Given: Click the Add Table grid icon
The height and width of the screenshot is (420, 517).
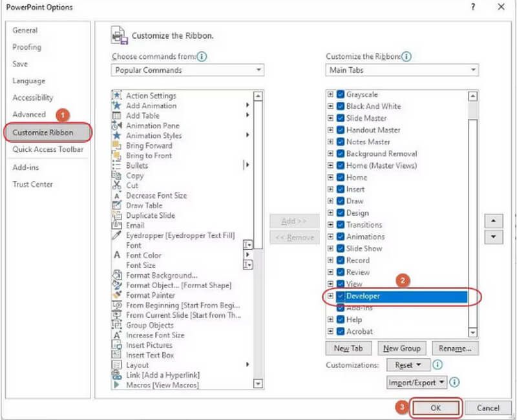Looking at the screenshot, I should (x=117, y=116).
